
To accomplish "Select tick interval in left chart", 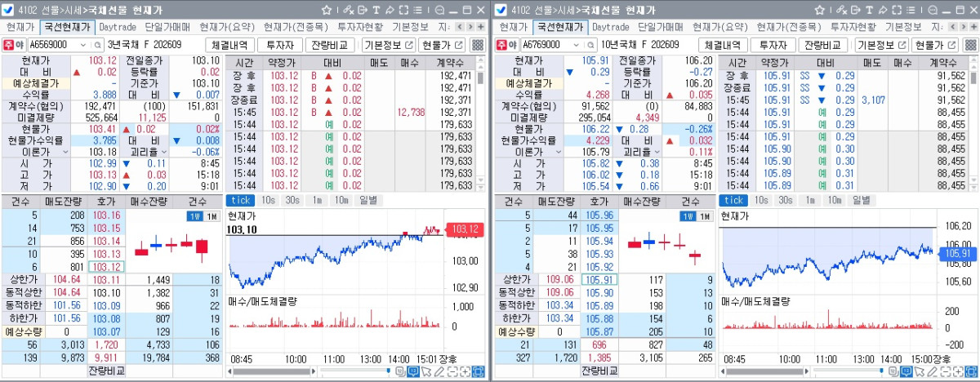I will tap(240, 200).
